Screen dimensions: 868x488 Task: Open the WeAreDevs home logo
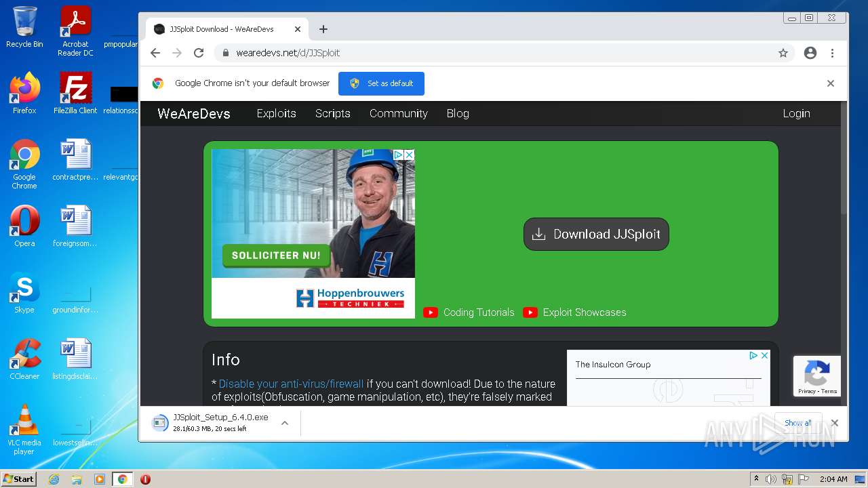click(x=194, y=114)
